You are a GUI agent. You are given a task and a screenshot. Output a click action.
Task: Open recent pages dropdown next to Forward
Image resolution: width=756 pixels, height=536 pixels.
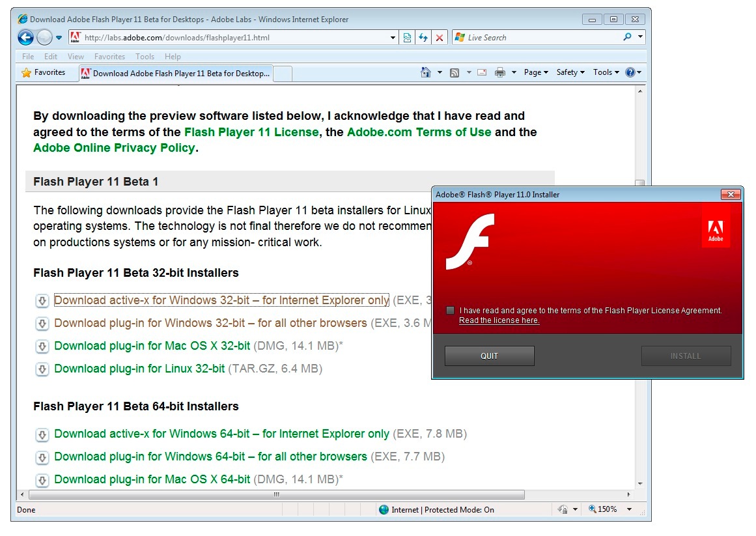point(59,38)
